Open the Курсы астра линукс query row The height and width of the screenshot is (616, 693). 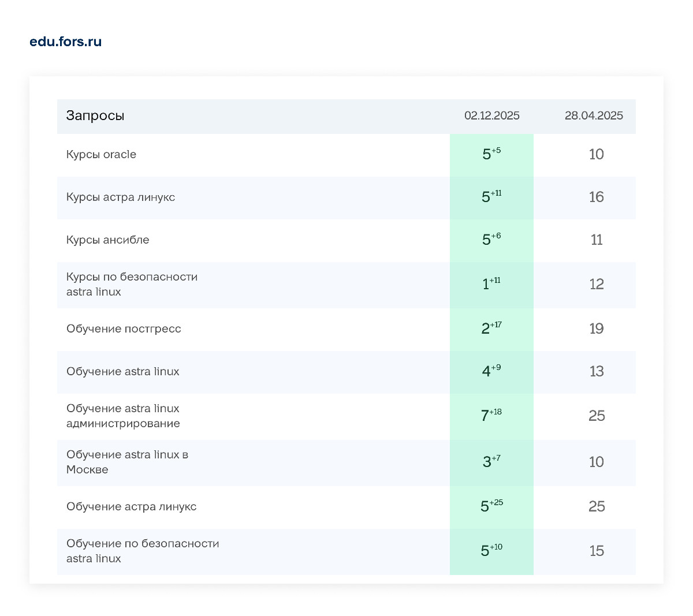pyautogui.click(x=120, y=197)
